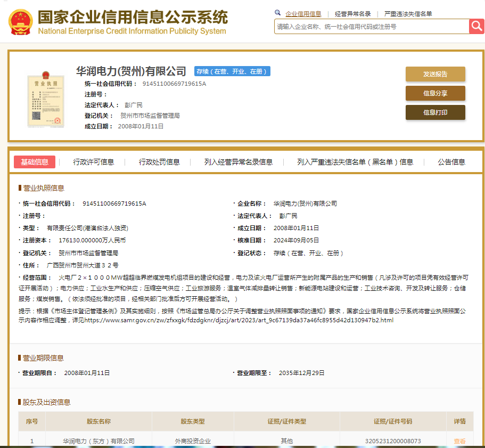Click the registration authority 贺州市市场监督管理局 in header
Screen dimensions: 485x448
[150, 116]
